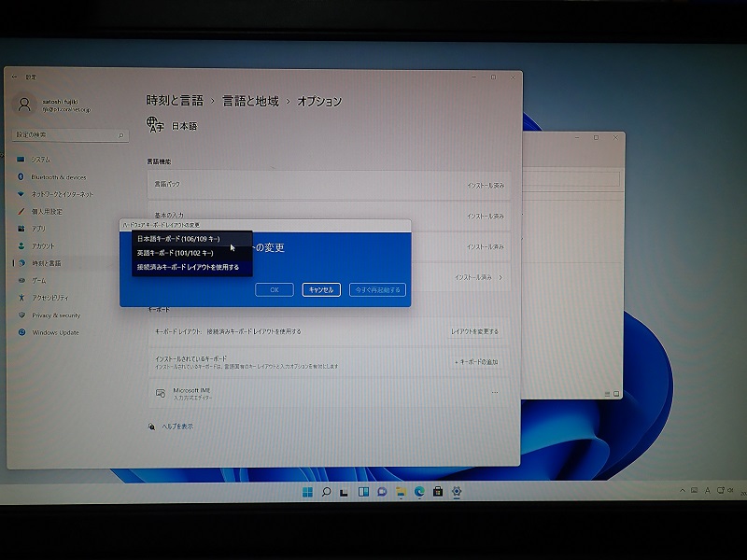This screenshot has height=560, width=747.
Task: Open Microsoft Store from the taskbar
Action: pyautogui.click(x=438, y=492)
